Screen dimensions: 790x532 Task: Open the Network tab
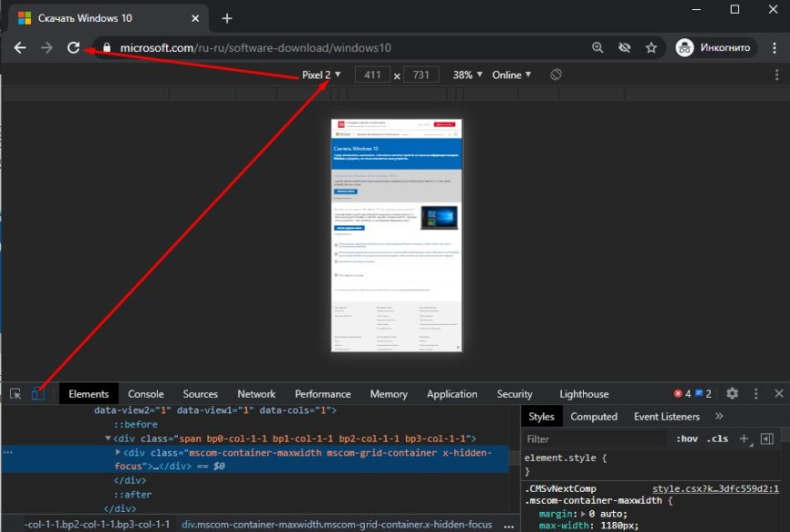click(256, 394)
